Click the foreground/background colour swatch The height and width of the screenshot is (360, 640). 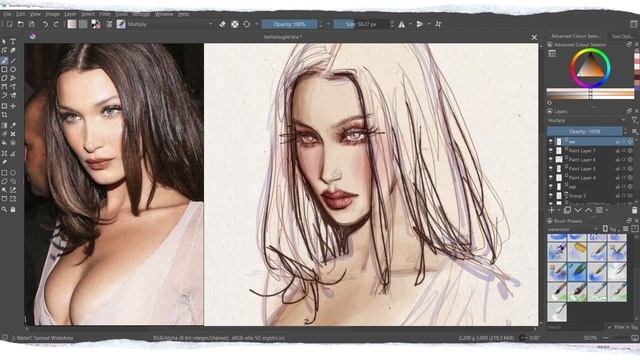tap(96, 24)
